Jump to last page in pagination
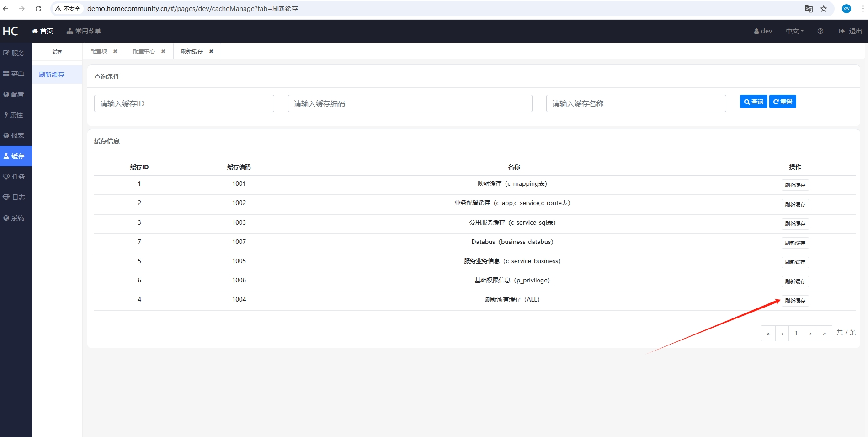This screenshot has width=868, height=437. [x=825, y=333]
